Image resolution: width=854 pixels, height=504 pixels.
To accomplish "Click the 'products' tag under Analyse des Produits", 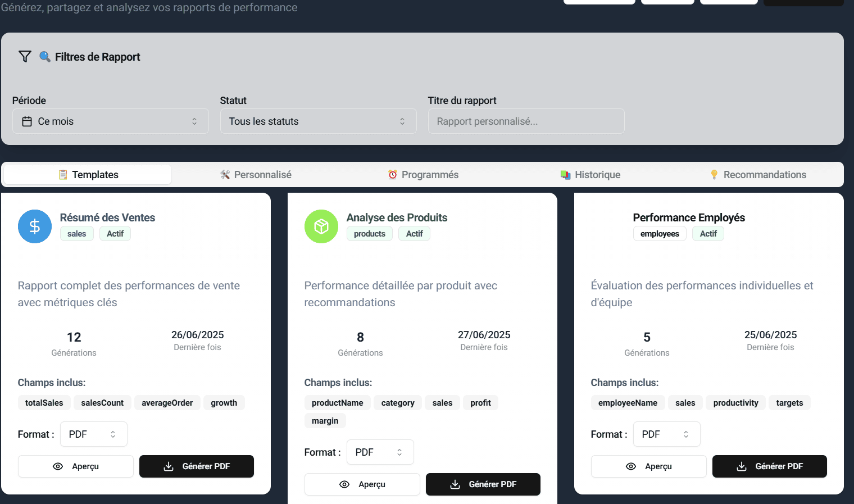I will point(370,234).
